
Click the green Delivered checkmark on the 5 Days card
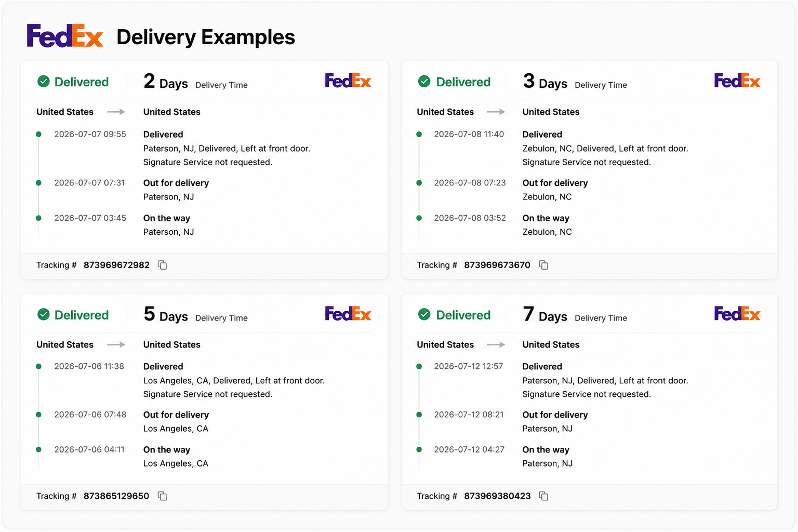[44, 314]
